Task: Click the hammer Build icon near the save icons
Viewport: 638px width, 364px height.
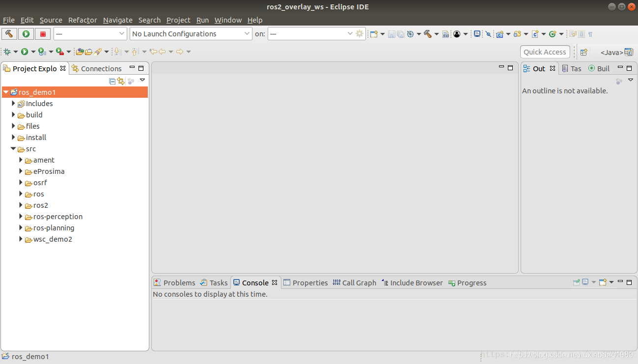Action: point(428,34)
